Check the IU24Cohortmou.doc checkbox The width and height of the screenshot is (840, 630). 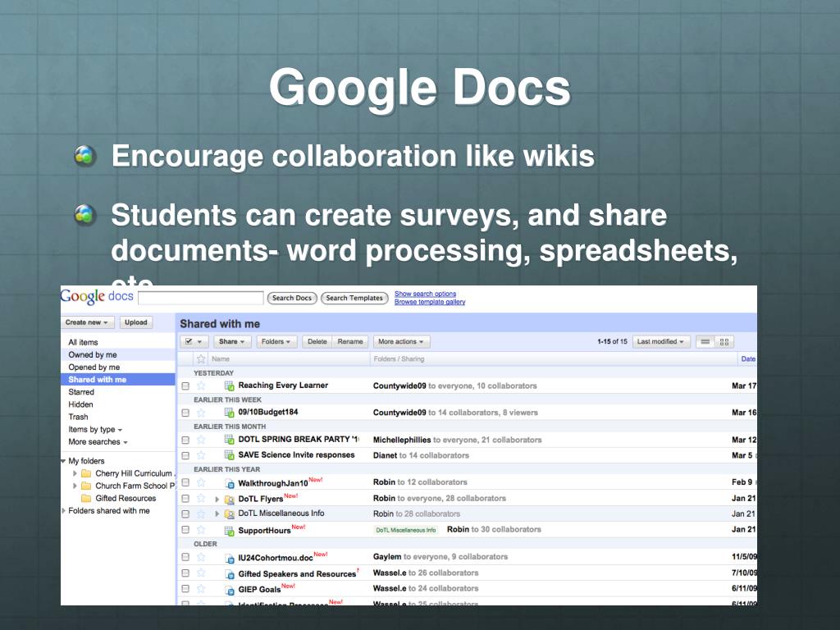pos(185,557)
